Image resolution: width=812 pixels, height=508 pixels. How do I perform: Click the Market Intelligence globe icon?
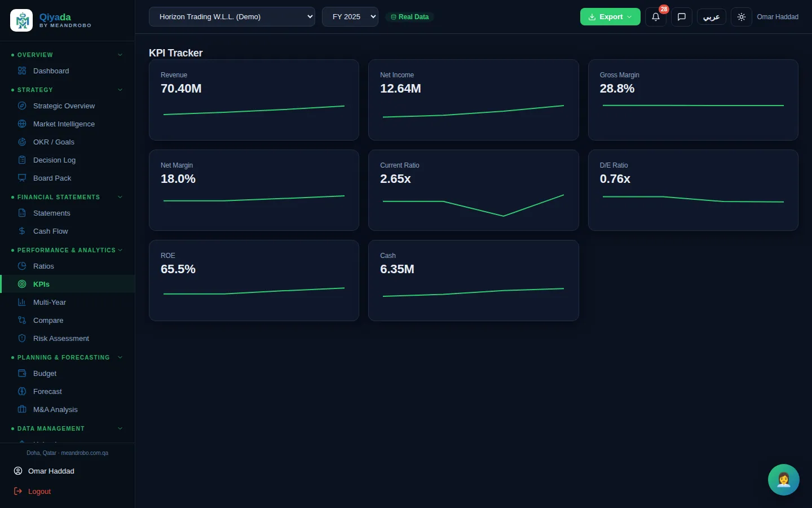click(x=22, y=124)
